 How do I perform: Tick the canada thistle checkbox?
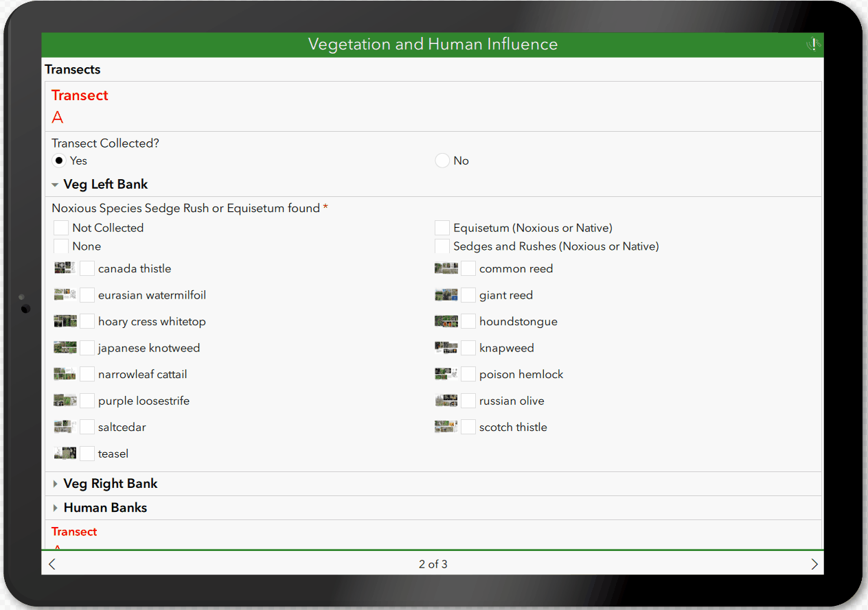87,268
